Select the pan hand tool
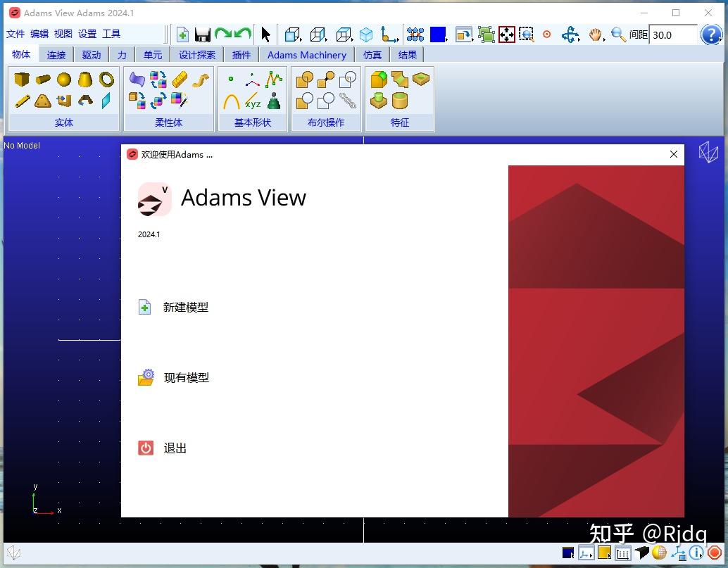 [596, 34]
